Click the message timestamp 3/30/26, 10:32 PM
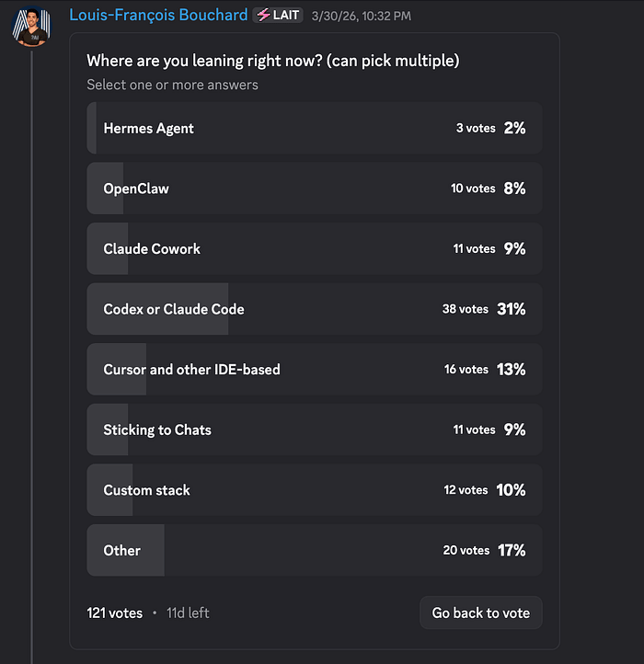 point(362,16)
